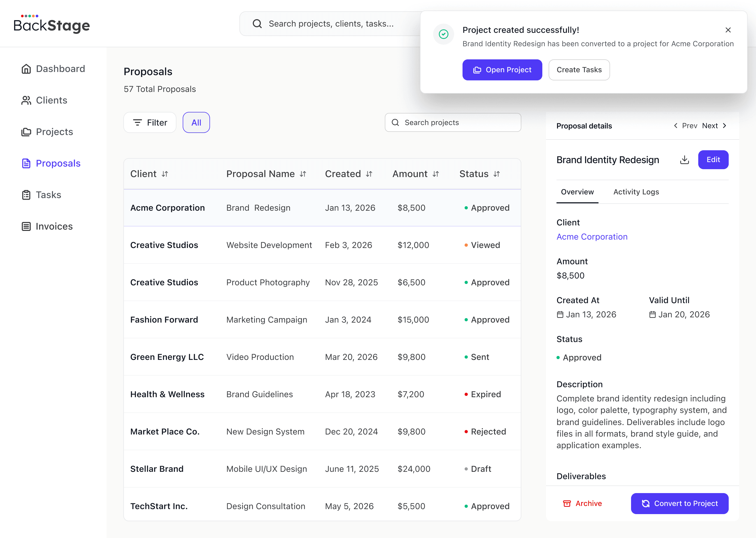Sort by Status column arrows
756x538 pixels.
tap(496, 174)
